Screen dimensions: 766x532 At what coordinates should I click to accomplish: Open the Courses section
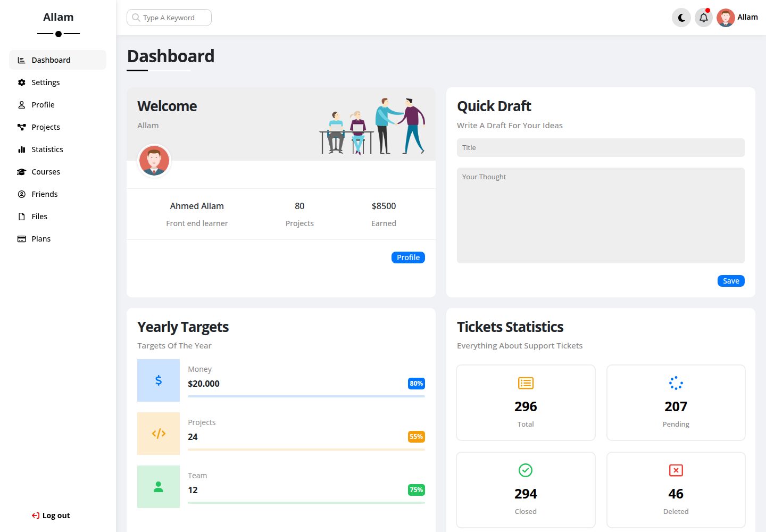tap(57, 172)
